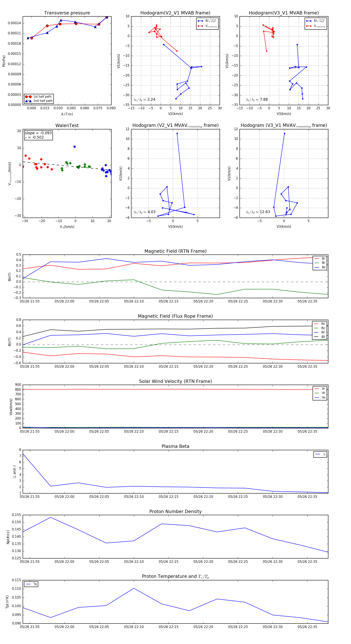The image size is (351, 644).
Task: Click the 'Hodogram (V3_V1 MVAV remaining frame)' title
Action: [x=284, y=125]
